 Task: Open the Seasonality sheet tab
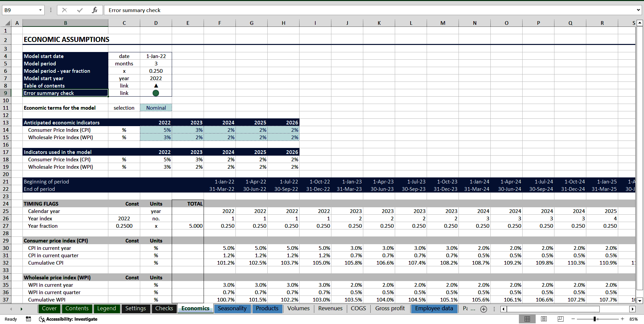(x=232, y=309)
